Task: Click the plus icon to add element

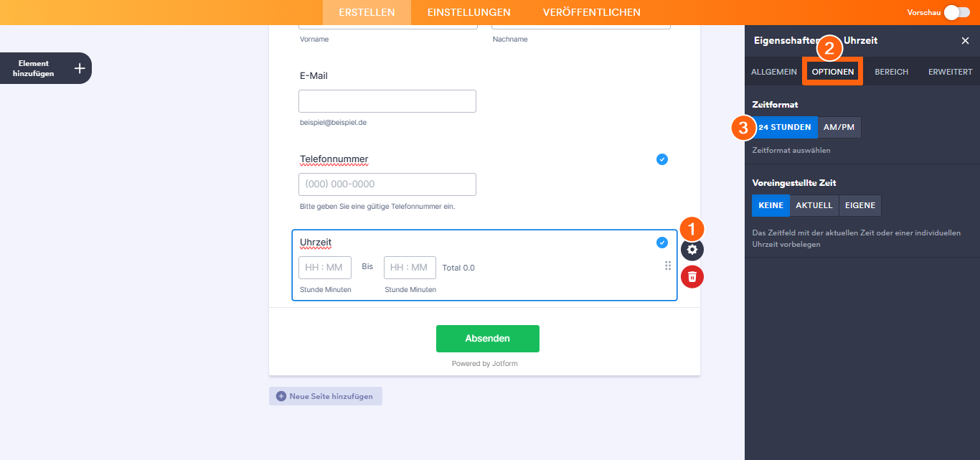Action: [80, 68]
